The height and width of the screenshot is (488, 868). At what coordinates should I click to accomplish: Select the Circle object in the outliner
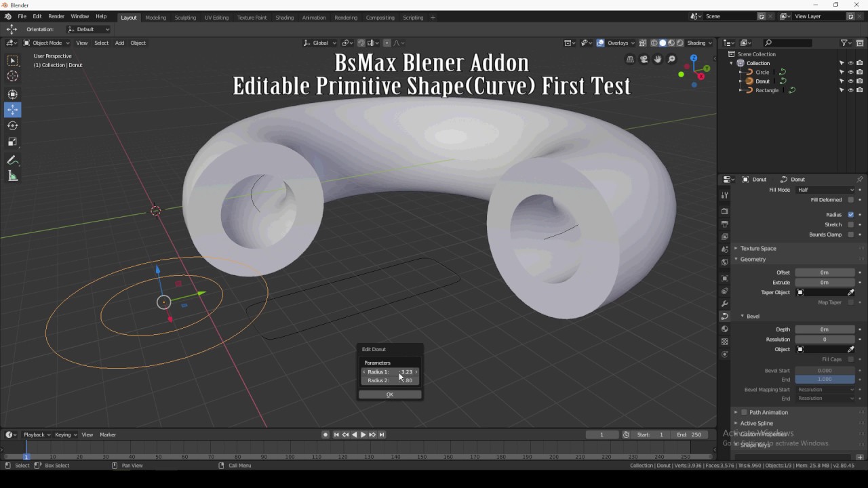(x=762, y=72)
